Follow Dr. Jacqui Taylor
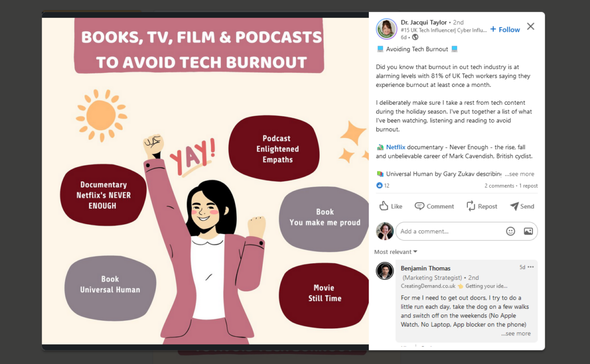Image resolution: width=590 pixels, height=364 pixels. 504,29
